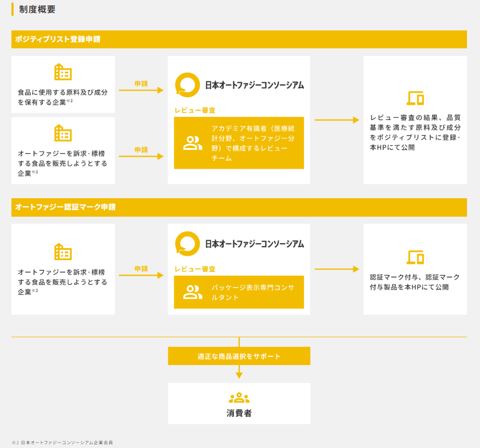This screenshot has height=448, width=480.
Task: Click the consumer group icon above 消費者
Action: 239,398
